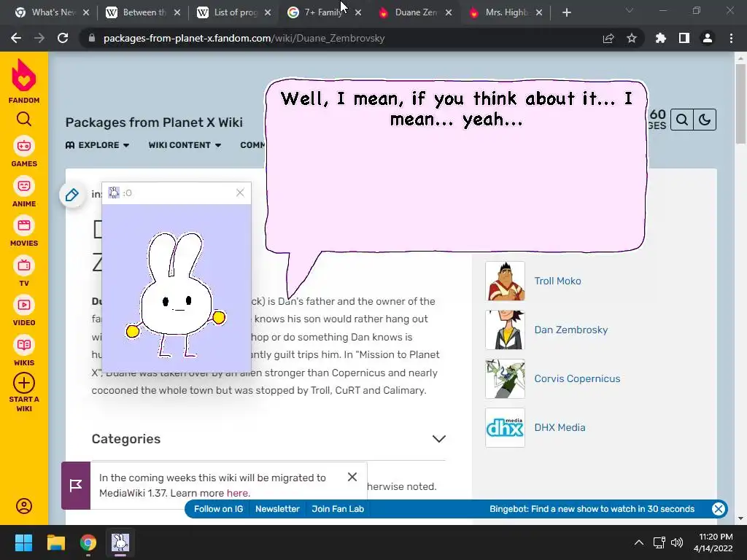The image size is (747, 560).
Task: Click the Bingebot promotion text
Action: point(592,508)
